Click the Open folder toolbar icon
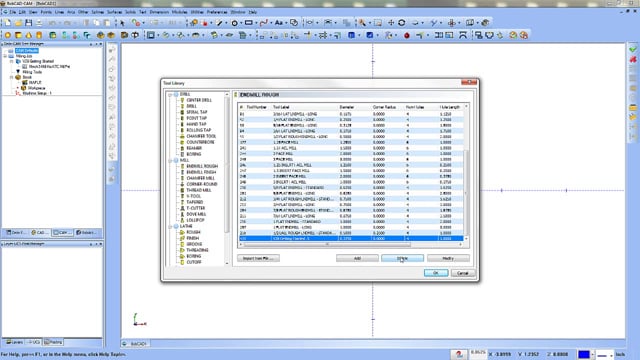Screen dimensions: 640x360 coord(18,23)
